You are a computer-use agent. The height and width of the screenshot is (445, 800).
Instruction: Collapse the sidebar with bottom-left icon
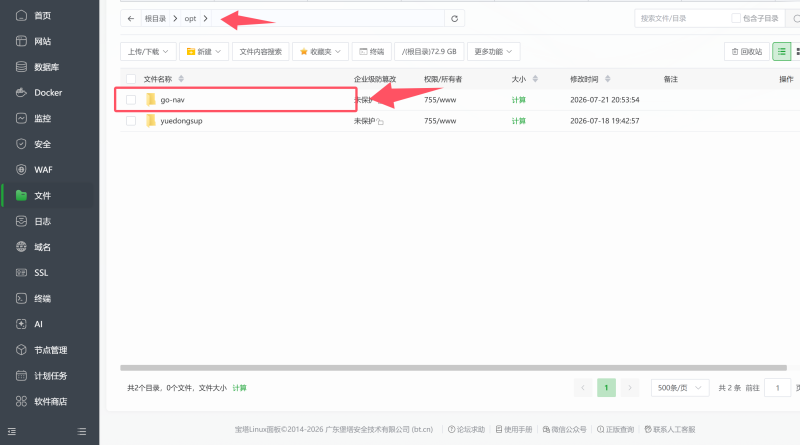[12, 432]
